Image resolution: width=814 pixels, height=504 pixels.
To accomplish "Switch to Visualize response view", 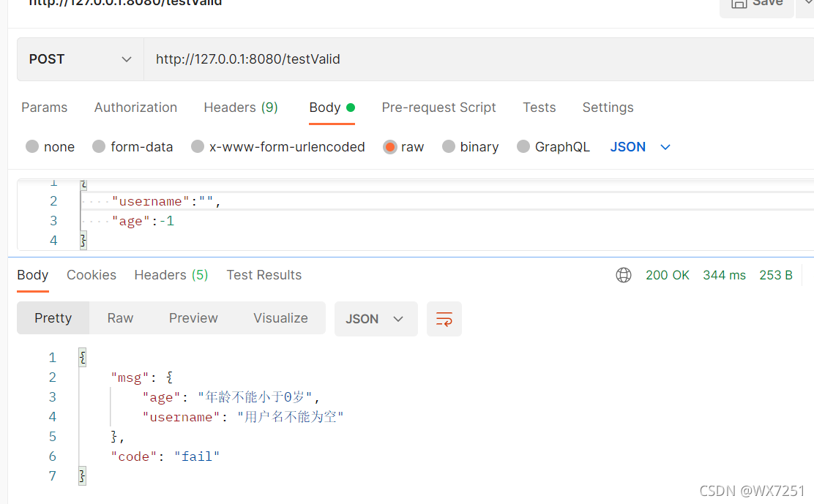I will (x=280, y=318).
